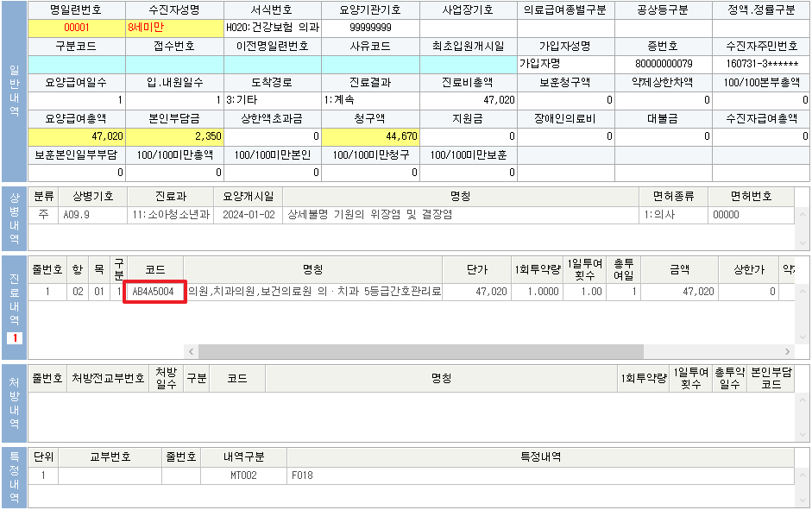The width and height of the screenshot is (812, 510).
Task: Click the red count badge under 진료내역
Action: click(x=14, y=337)
